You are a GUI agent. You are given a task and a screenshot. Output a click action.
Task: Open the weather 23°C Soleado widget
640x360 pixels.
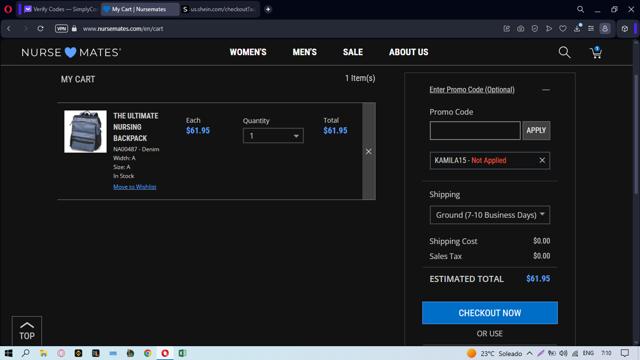[x=494, y=353]
